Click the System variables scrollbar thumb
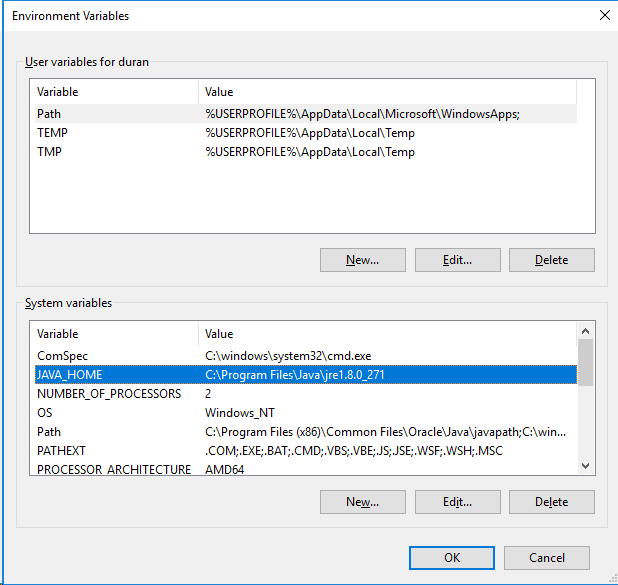This screenshot has height=585, width=618. tap(585, 362)
